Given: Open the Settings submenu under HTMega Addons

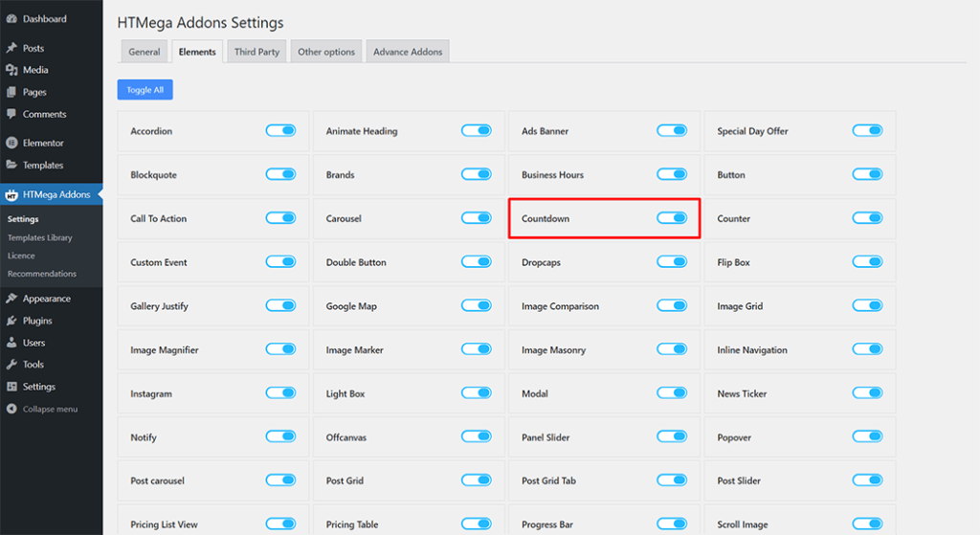Looking at the screenshot, I should [23, 219].
